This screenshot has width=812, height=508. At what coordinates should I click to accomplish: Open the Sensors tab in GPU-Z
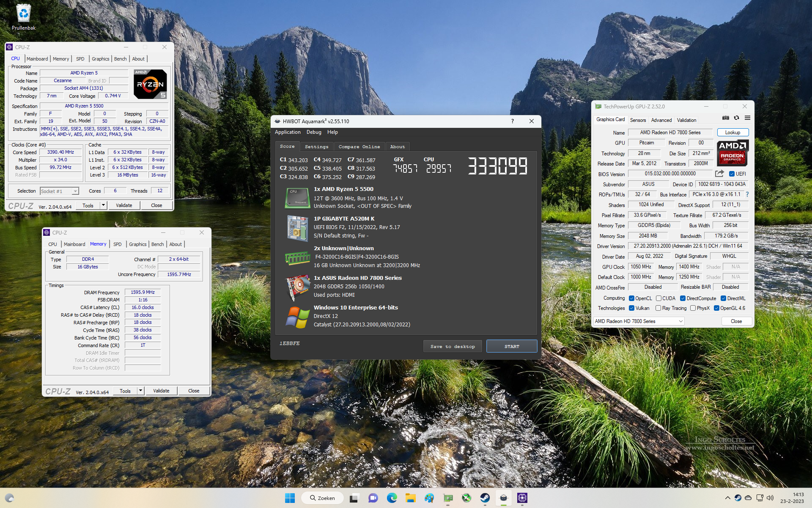(638, 120)
